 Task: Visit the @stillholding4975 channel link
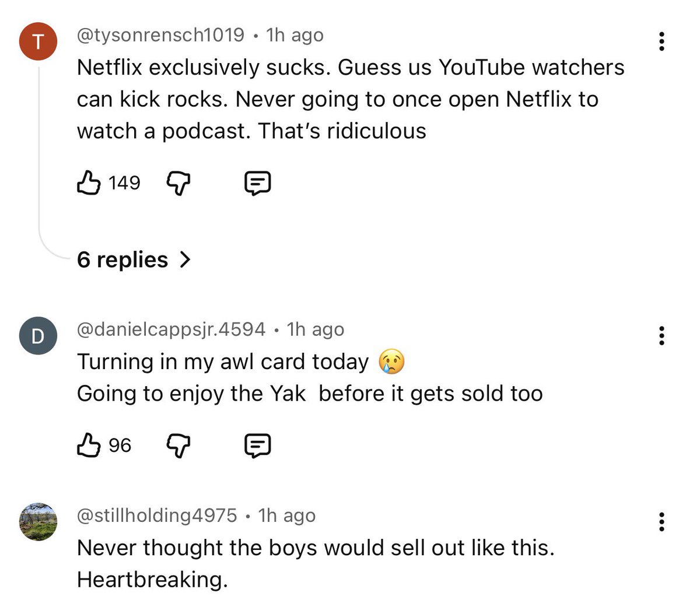[157, 516]
